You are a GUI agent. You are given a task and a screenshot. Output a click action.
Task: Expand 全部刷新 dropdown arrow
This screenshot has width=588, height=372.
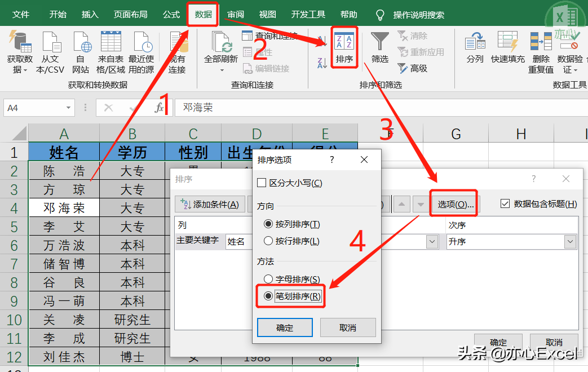(x=222, y=70)
